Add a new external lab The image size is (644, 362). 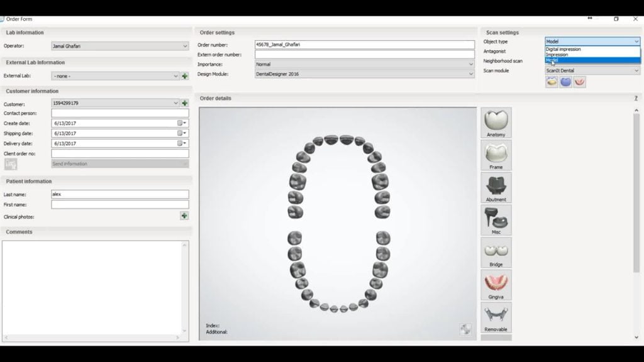185,76
